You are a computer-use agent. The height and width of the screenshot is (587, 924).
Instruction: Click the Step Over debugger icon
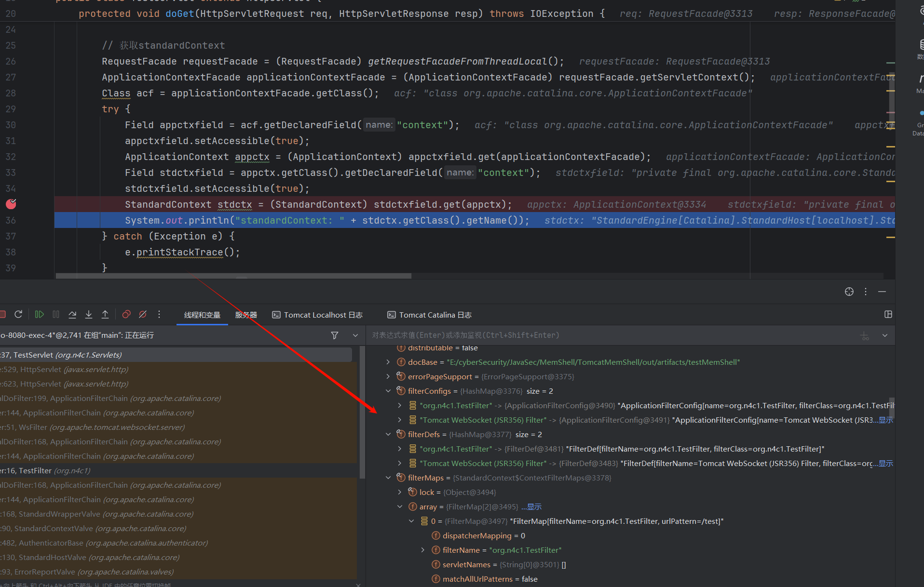pyautogui.click(x=72, y=315)
